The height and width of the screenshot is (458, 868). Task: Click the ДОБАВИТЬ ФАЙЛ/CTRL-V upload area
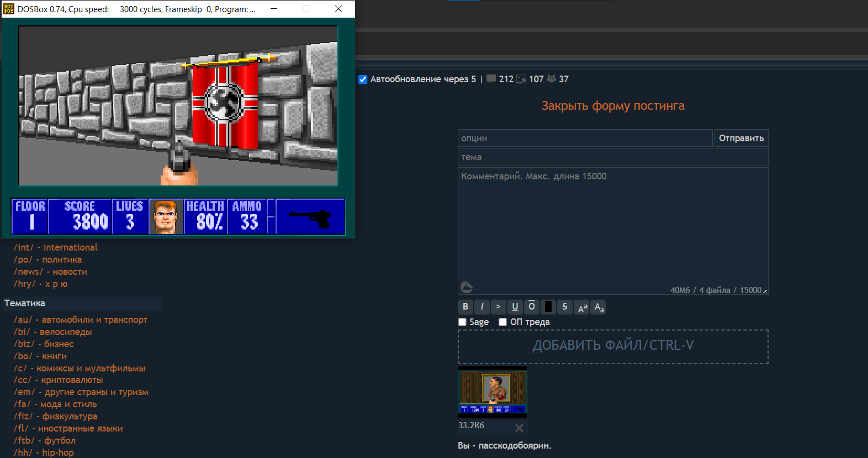[613, 347]
